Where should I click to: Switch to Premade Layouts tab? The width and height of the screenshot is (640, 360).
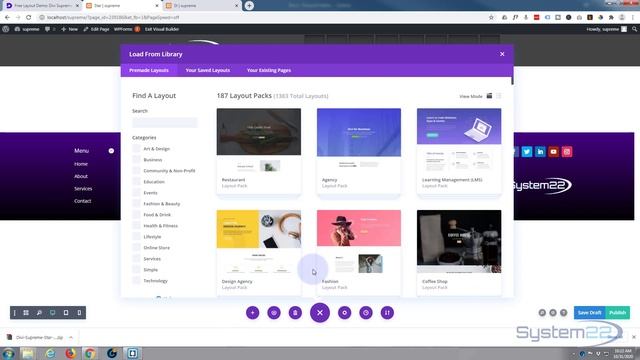(x=149, y=70)
